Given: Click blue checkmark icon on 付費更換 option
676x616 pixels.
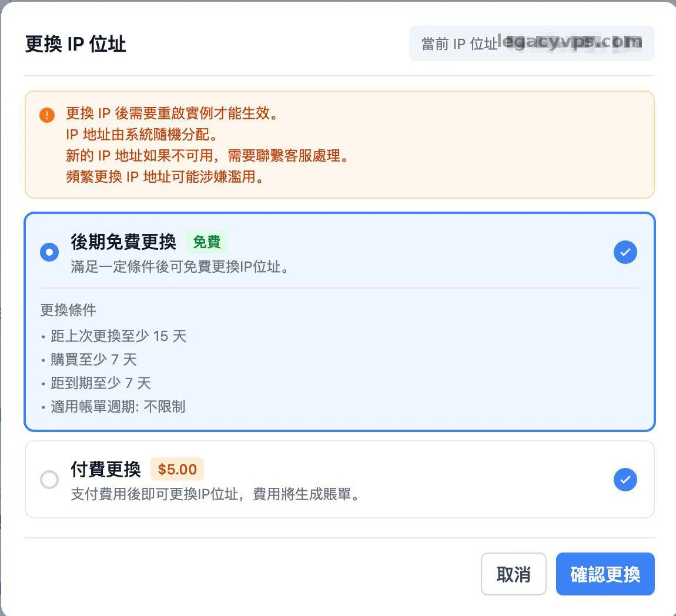Looking at the screenshot, I should [x=625, y=480].
